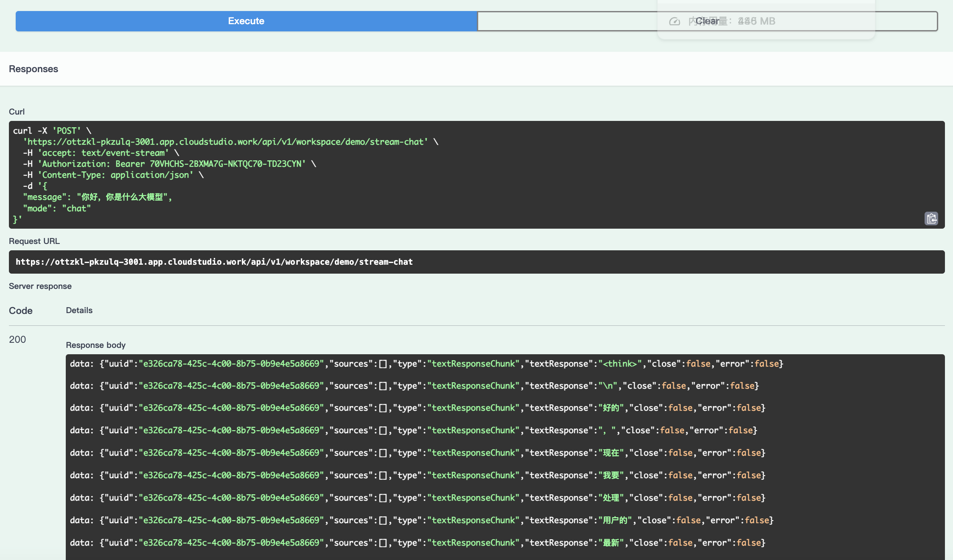Click the "mode": "chat" line in curl
The height and width of the screenshot is (560, 953).
(x=57, y=208)
